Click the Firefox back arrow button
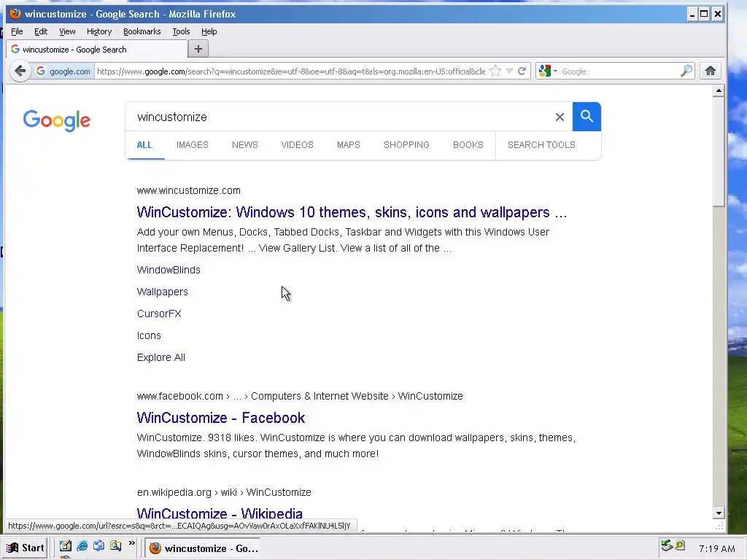The image size is (747, 560). pos(20,71)
